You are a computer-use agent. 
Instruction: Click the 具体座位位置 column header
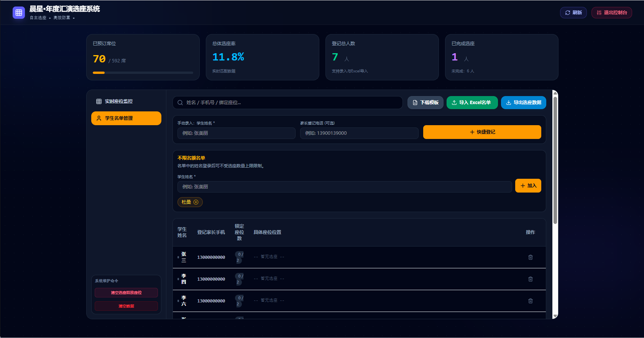[268, 232]
